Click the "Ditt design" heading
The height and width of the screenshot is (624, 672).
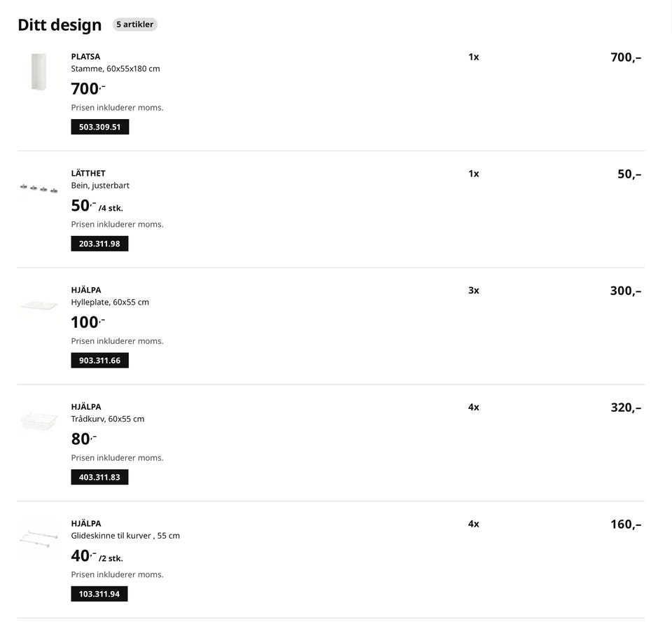pos(59,25)
